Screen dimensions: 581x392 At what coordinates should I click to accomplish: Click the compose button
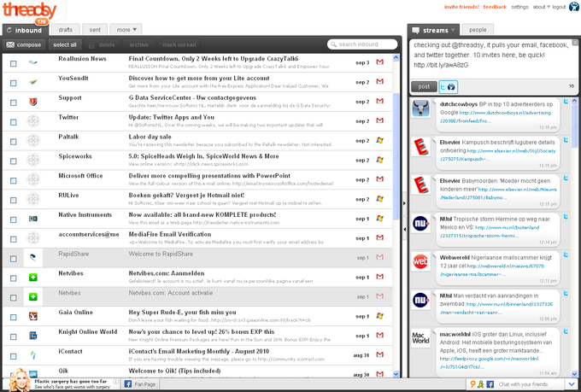point(24,44)
